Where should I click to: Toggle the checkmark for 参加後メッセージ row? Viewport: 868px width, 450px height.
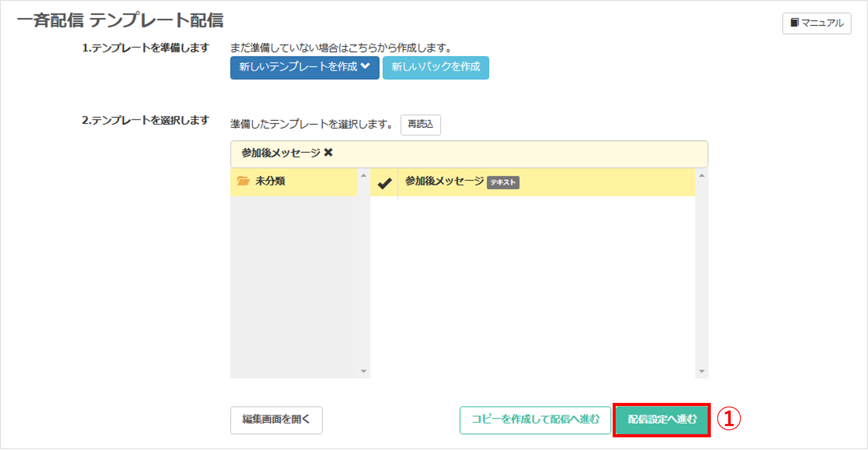click(384, 183)
